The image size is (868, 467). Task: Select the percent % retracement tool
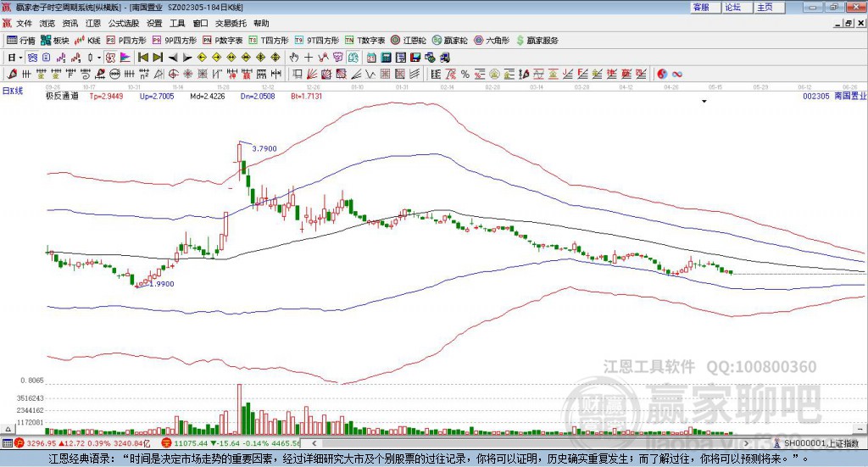tap(465, 74)
